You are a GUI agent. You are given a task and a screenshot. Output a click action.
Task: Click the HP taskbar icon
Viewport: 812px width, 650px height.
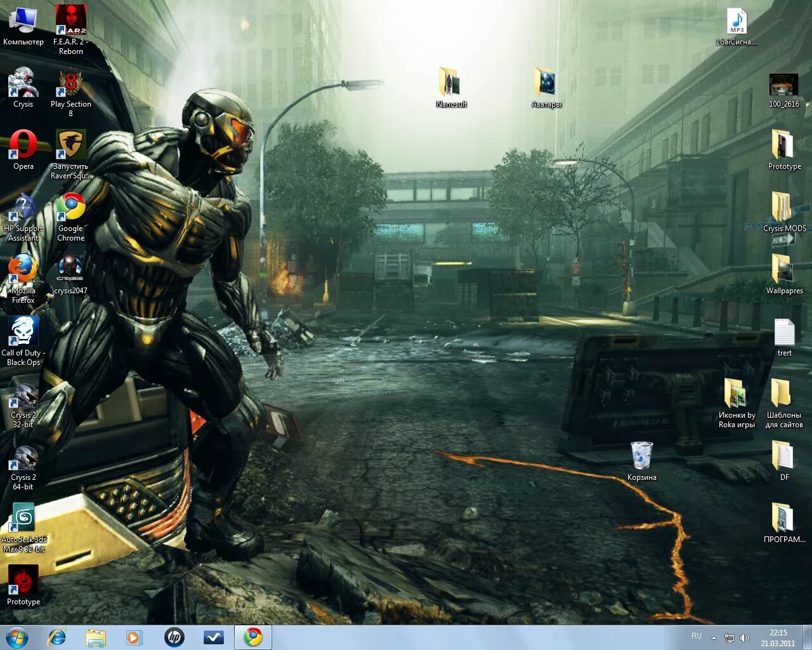click(x=174, y=637)
